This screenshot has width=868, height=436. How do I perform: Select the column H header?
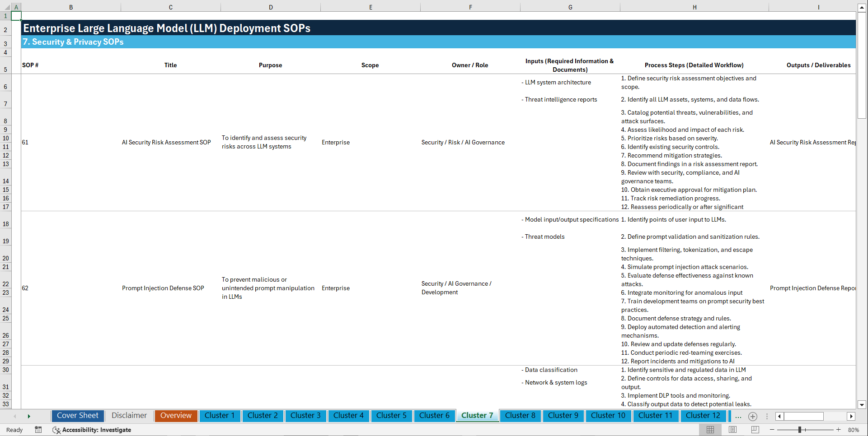pos(694,7)
